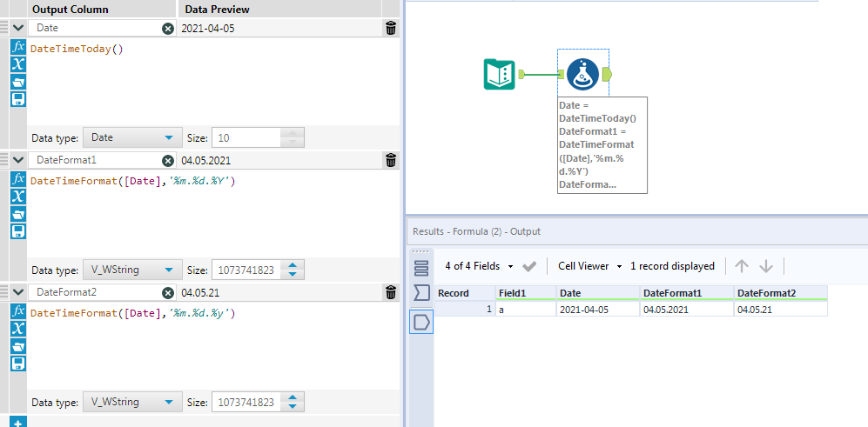Viewport: 868px width, 427px height.
Task: Show metadata view in Results pane
Action: pos(421,269)
